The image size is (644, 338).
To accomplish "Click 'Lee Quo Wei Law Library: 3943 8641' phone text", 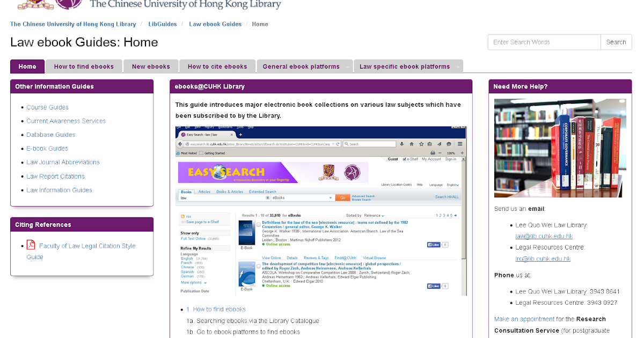I will [567, 291].
